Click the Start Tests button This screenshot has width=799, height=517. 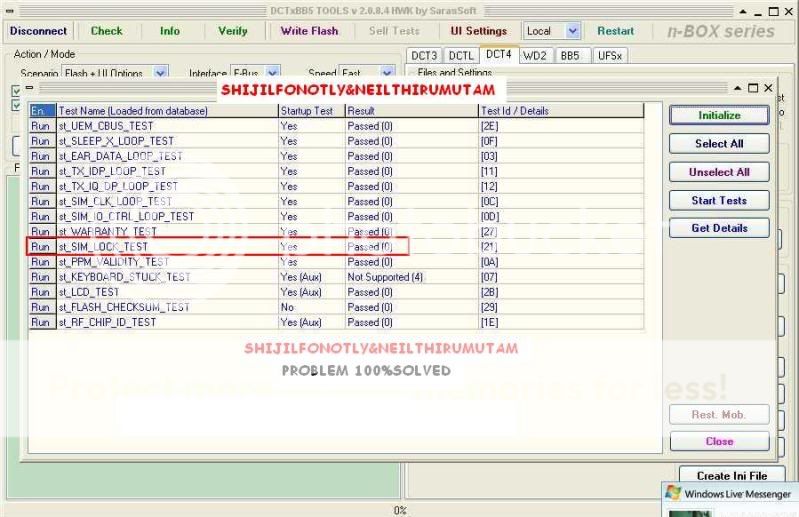pos(719,200)
